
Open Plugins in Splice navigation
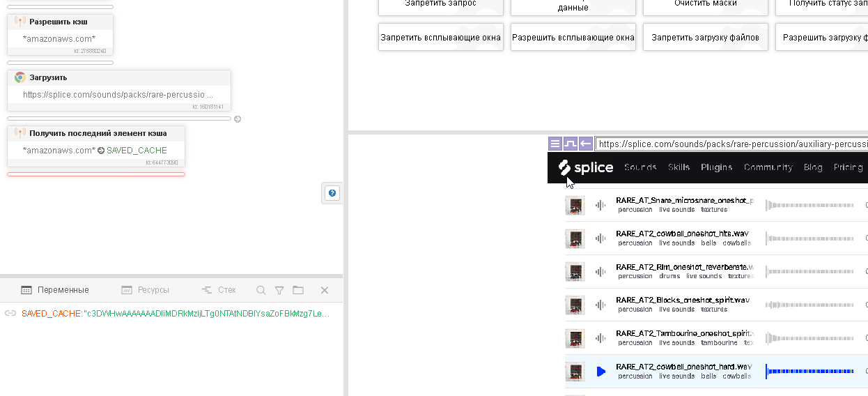pyautogui.click(x=716, y=167)
